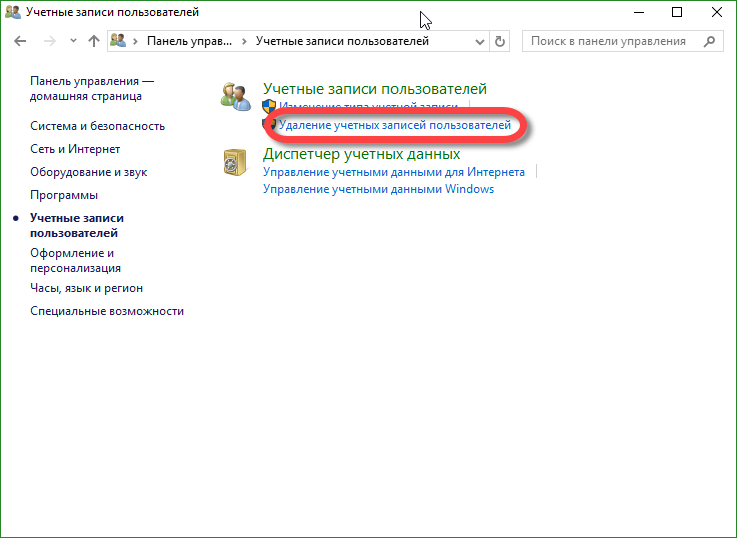Image resolution: width=737 pixels, height=538 pixels.
Task: Click 'Удаление учетных записей пользователей' link
Action: 395,125
